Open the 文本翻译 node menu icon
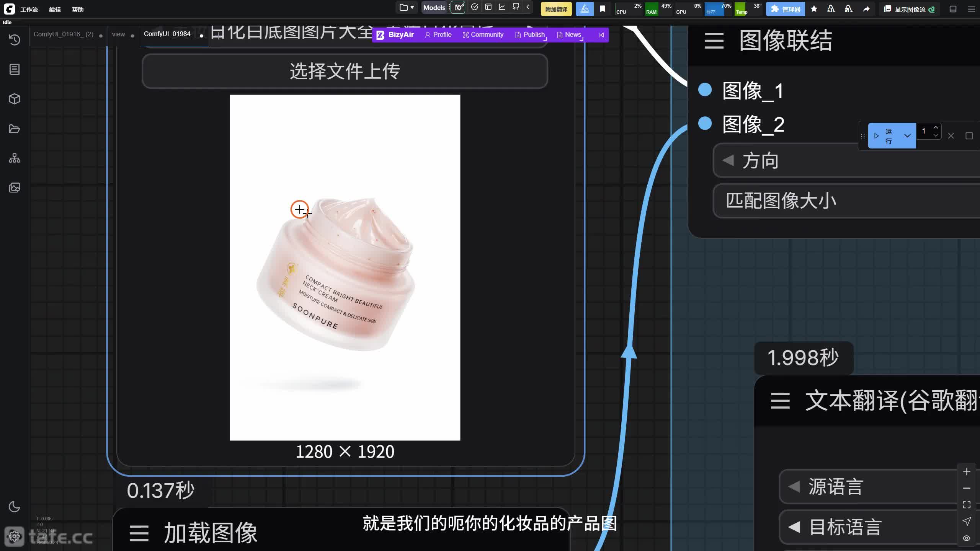 780,401
